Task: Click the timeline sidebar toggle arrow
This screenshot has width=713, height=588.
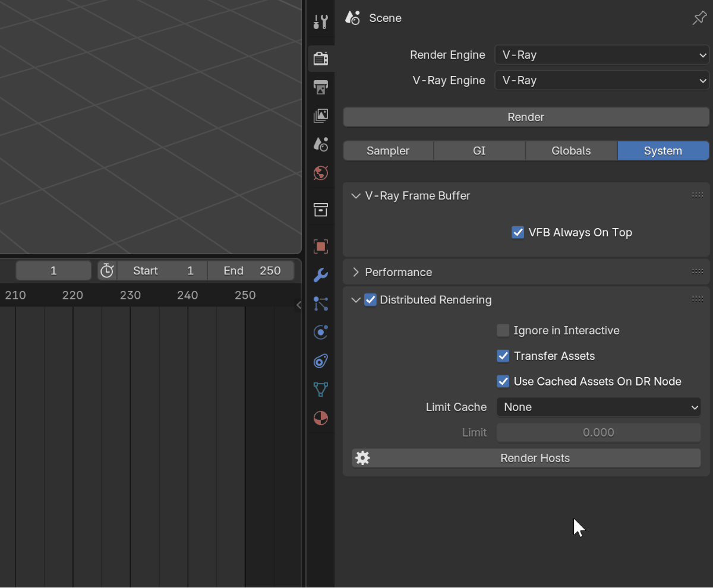Action: coord(299,305)
